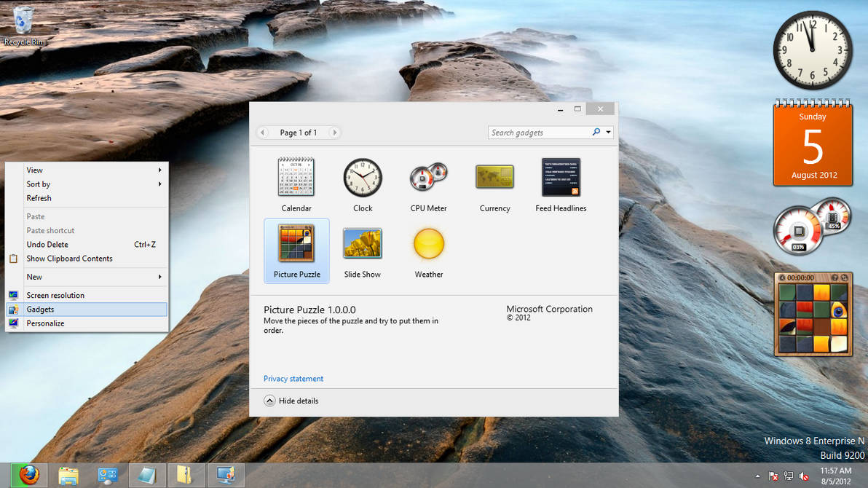Go to the previous gadget page arrow
This screenshot has height=488, width=868.
click(263, 133)
